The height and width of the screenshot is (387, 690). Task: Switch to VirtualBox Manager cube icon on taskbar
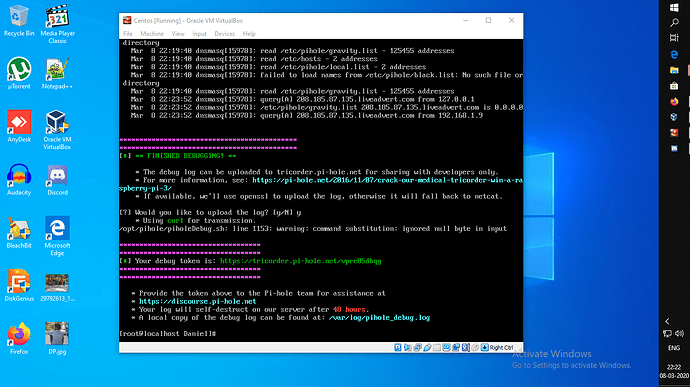click(x=674, y=117)
